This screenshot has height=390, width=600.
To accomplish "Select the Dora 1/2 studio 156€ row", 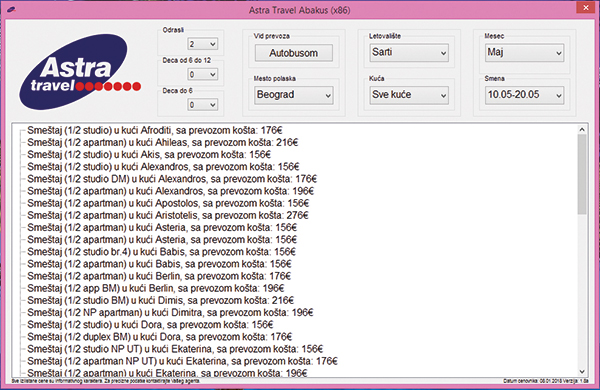I will click(x=150, y=325).
